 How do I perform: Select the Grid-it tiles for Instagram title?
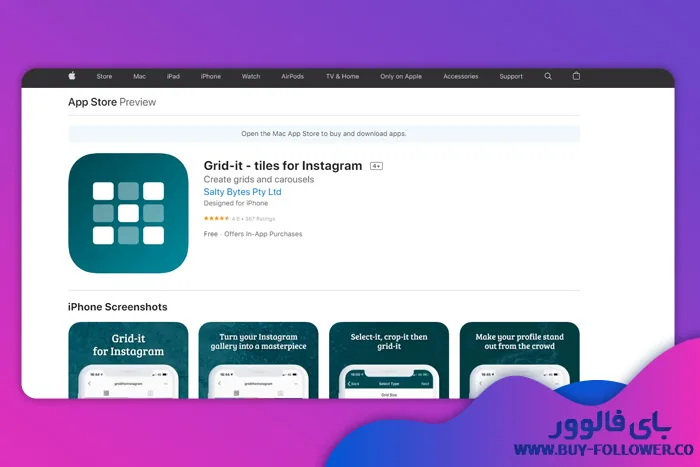click(283, 166)
